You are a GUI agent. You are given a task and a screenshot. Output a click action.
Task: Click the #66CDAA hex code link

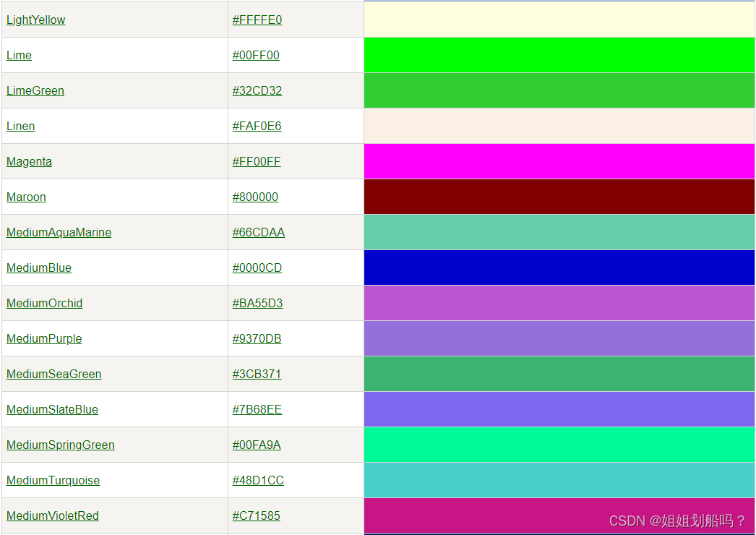click(259, 233)
